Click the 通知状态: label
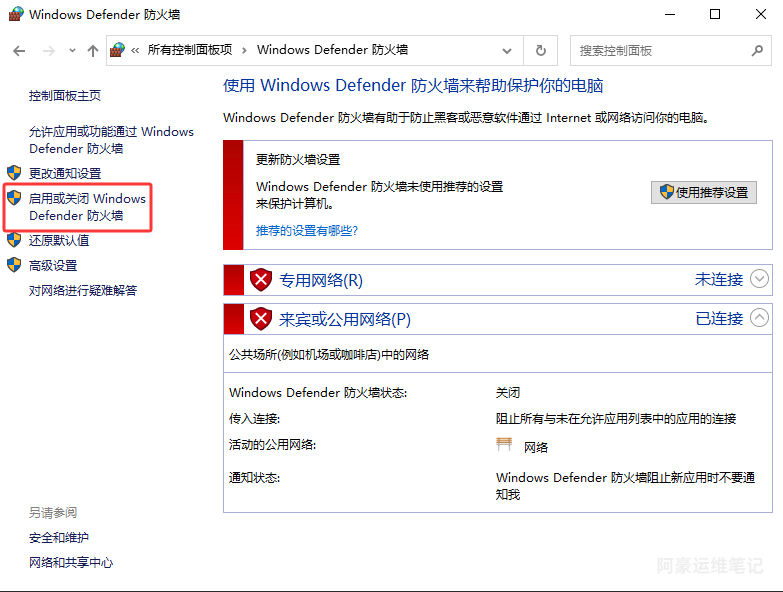This screenshot has width=783, height=592. (255, 478)
